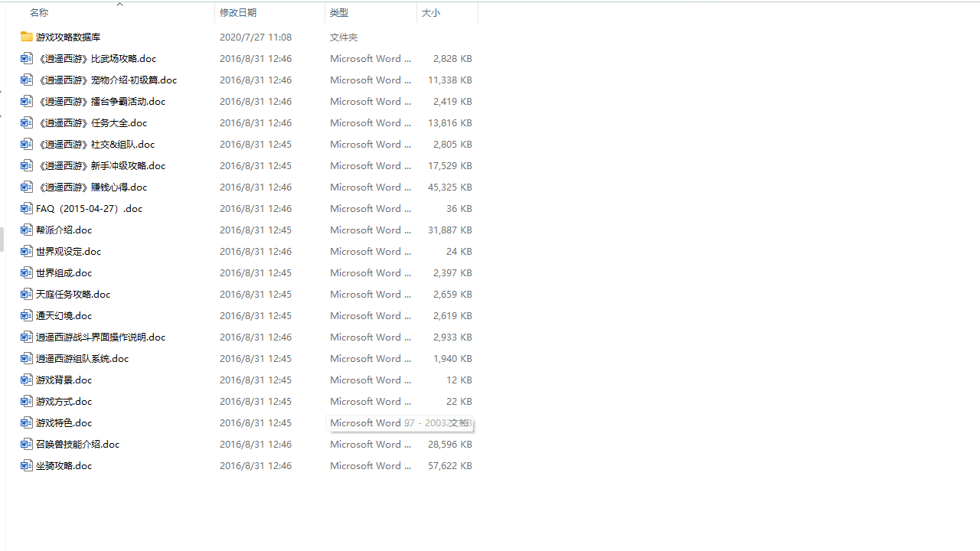Select the file 《逍遥西游》新手冲级攻略.doc
The width and height of the screenshot is (980, 551).
coord(101,165)
